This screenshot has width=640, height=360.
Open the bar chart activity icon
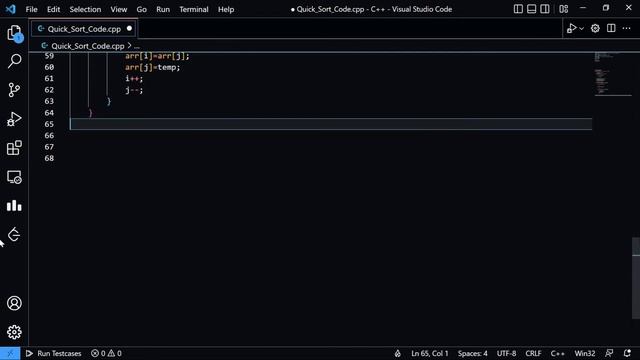(x=14, y=206)
